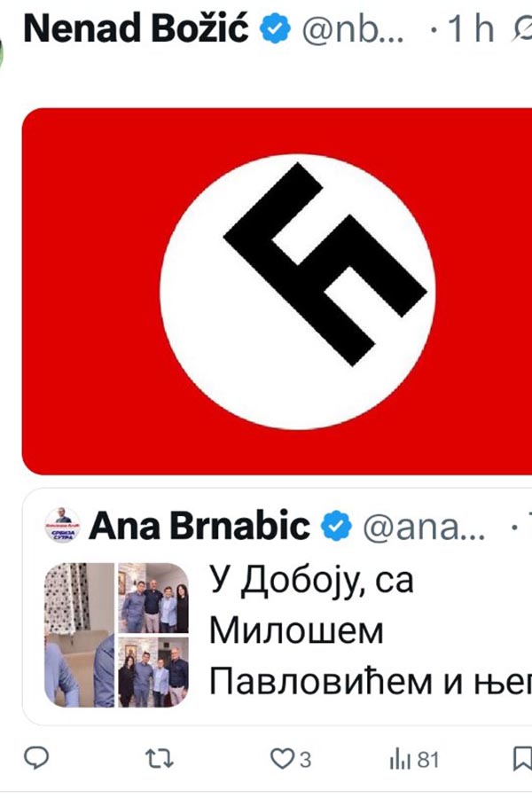Repost using the retweet arrows icon
Image resolution: width=532 pixels, height=798 pixels.
160,759
